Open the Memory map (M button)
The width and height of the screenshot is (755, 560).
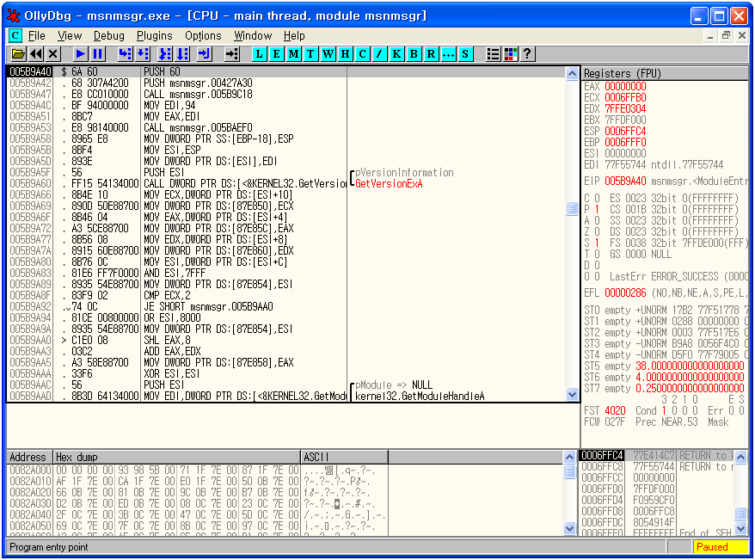click(x=293, y=54)
